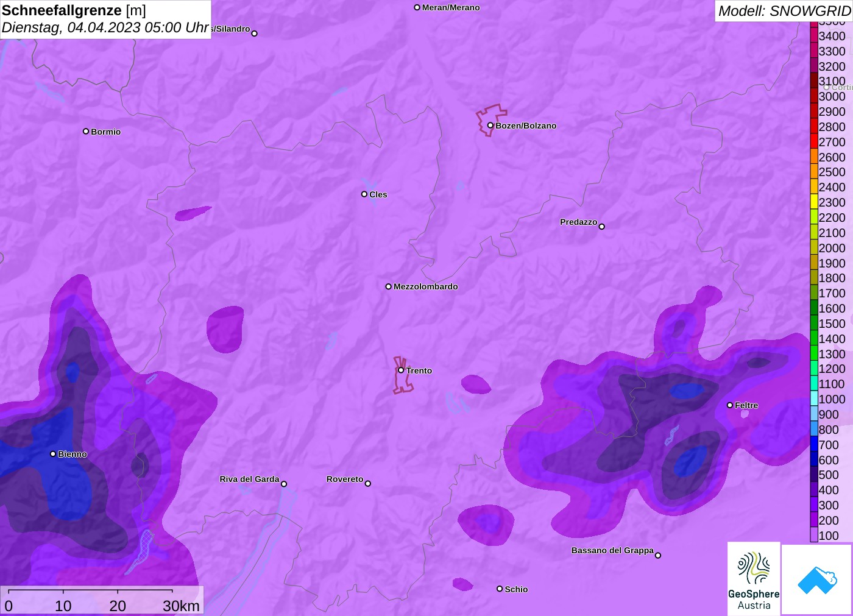This screenshot has height=616, width=853.
Task: Select the 3100 m legend color swatch
Action: (x=814, y=81)
